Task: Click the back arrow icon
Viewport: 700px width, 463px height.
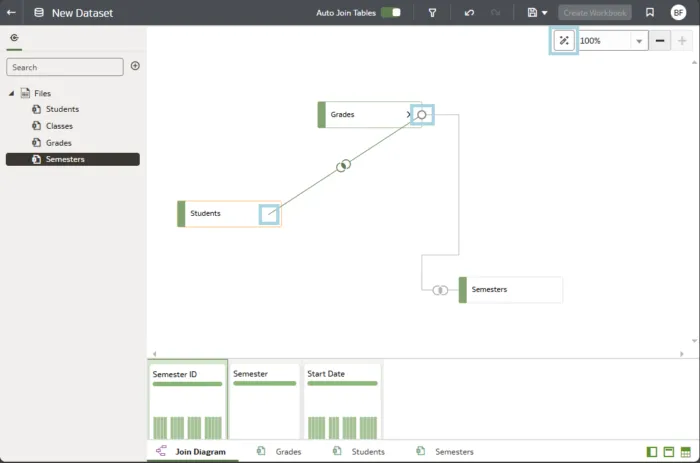Action: (x=11, y=13)
